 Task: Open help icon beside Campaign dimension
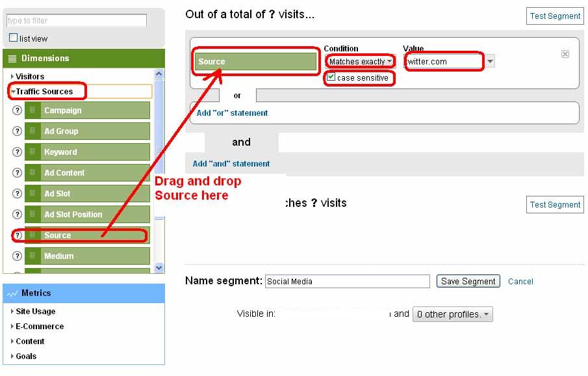17,111
